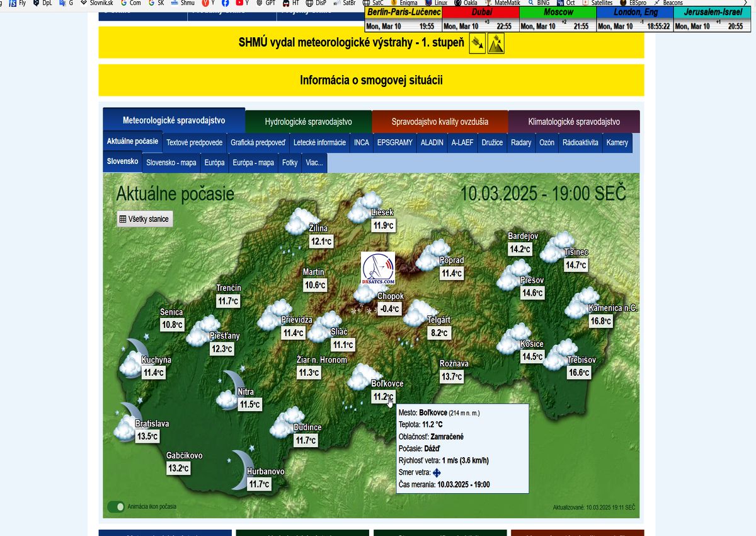756x536 pixels.
Task: Open the Hydrologické spravodajstvo tab
Action: tap(308, 122)
